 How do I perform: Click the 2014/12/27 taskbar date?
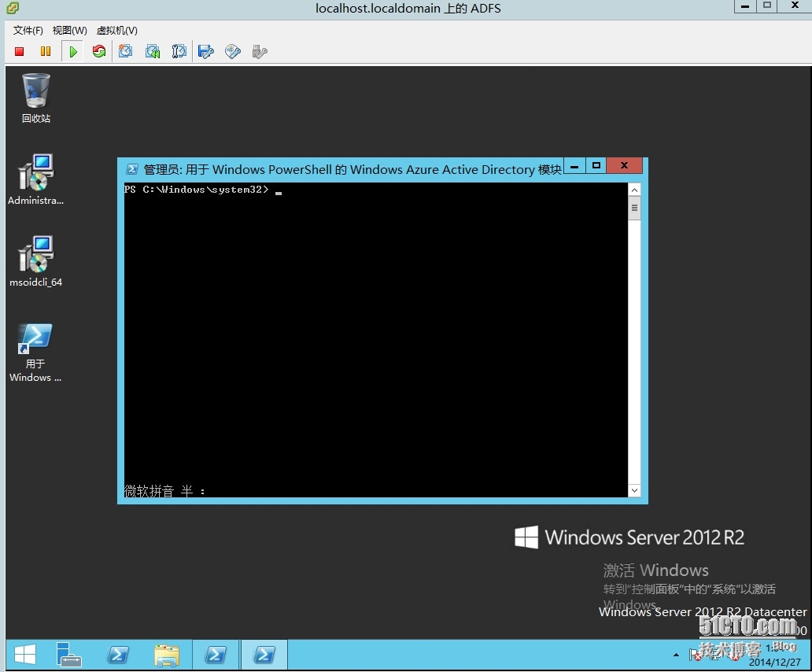(775, 662)
